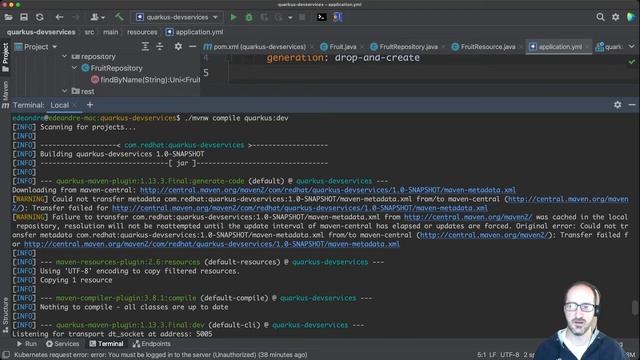640x360 pixels.
Task: Collapse the repository package node
Action: click(65, 56)
